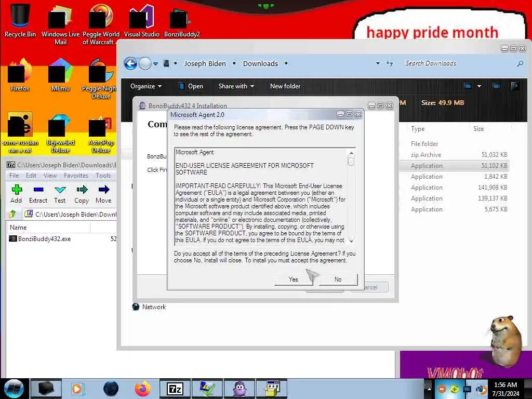The width and height of the screenshot is (532, 399).
Task: Click the Explorer help icon
Action: (x=515, y=86)
